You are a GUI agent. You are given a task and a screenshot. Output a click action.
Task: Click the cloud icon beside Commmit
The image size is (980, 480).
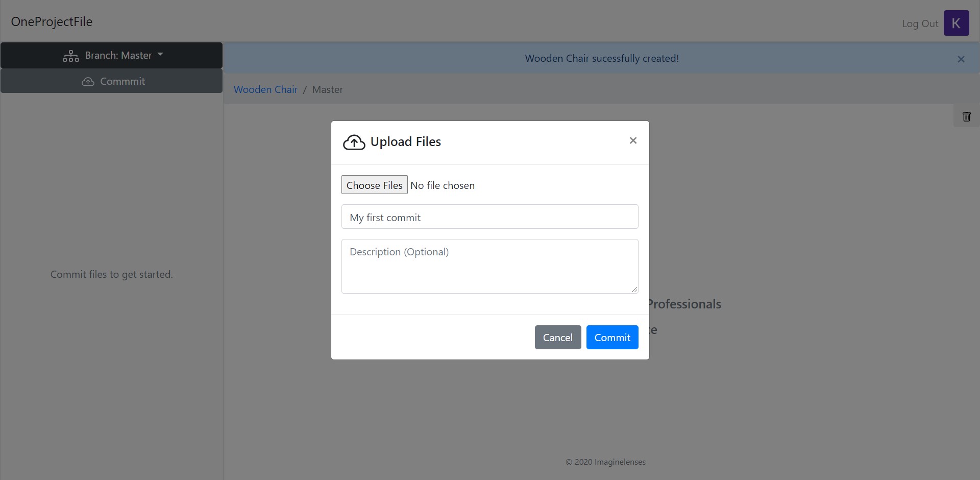pos(88,82)
